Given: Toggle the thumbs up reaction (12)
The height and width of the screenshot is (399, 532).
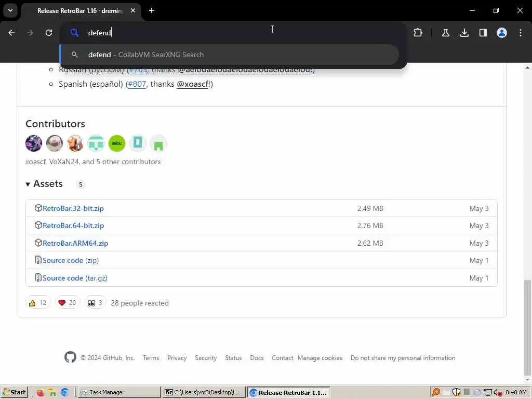Looking at the screenshot, I should (x=37, y=303).
